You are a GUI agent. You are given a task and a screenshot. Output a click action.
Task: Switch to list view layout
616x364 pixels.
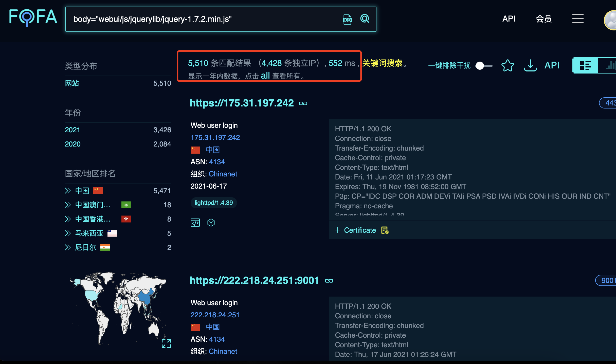click(x=585, y=66)
